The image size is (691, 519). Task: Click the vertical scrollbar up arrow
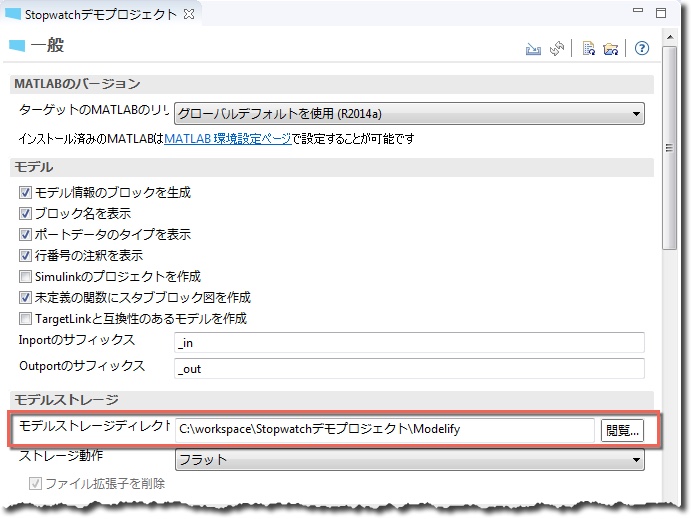pyautogui.click(x=670, y=37)
